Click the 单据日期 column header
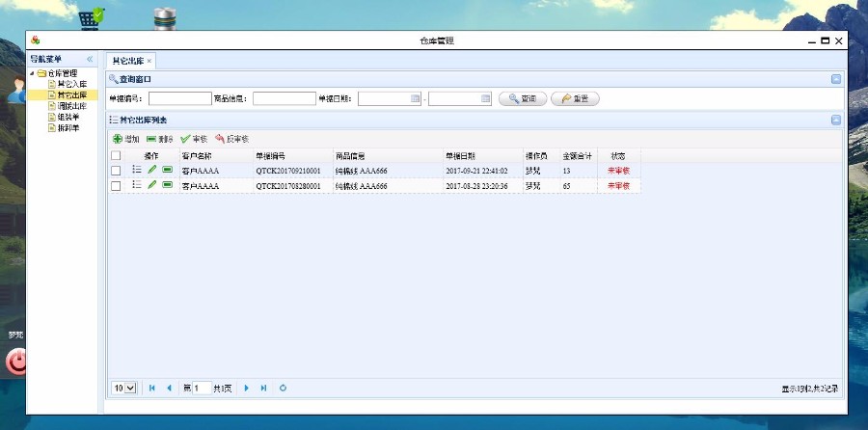The image size is (868, 430). (x=483, y=156)
